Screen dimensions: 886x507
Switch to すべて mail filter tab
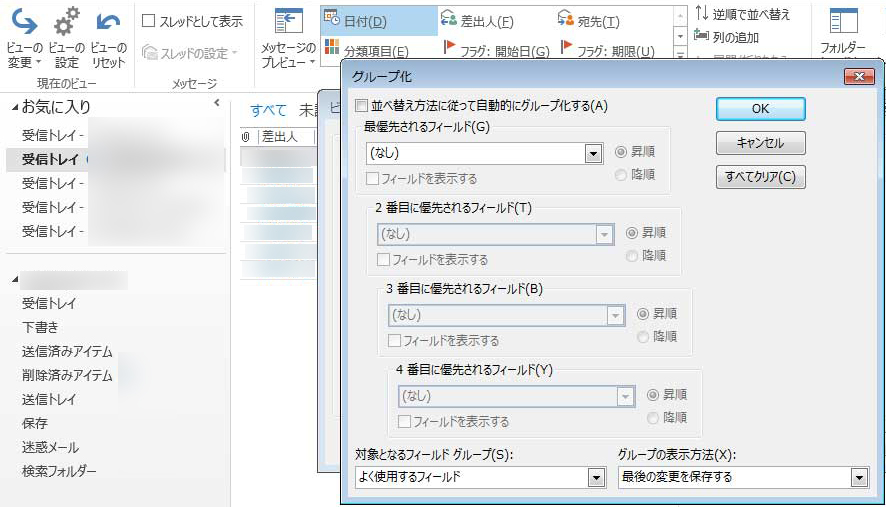pyautogui.click(x=268, y=110)
